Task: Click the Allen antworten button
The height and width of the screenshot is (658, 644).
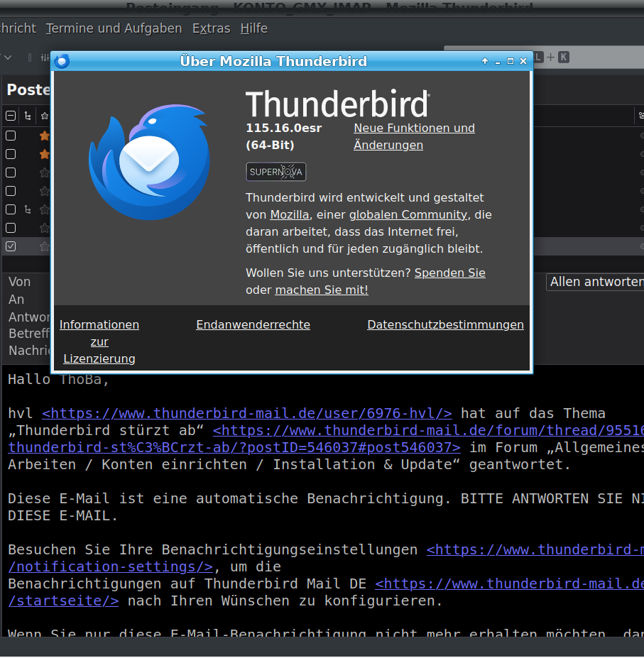Action: pyautogui.click(x=595, y=282)
